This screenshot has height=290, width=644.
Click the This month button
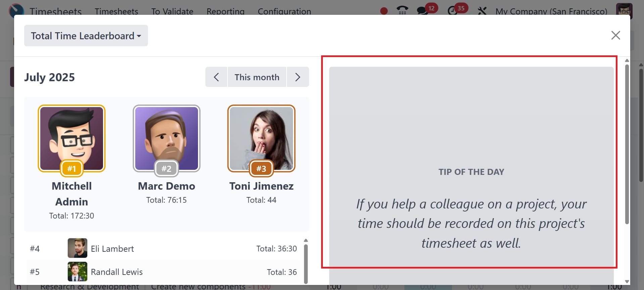point(257,77)
